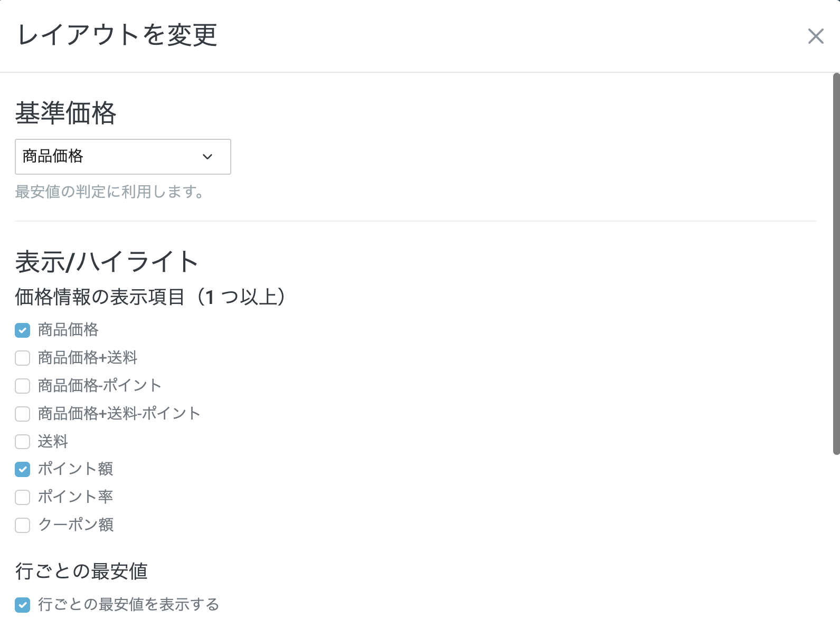Image resolution: width=840 pixels, height=628 pixels.
Task: Click the クーポン額 label text
Action: coord(76,525)
